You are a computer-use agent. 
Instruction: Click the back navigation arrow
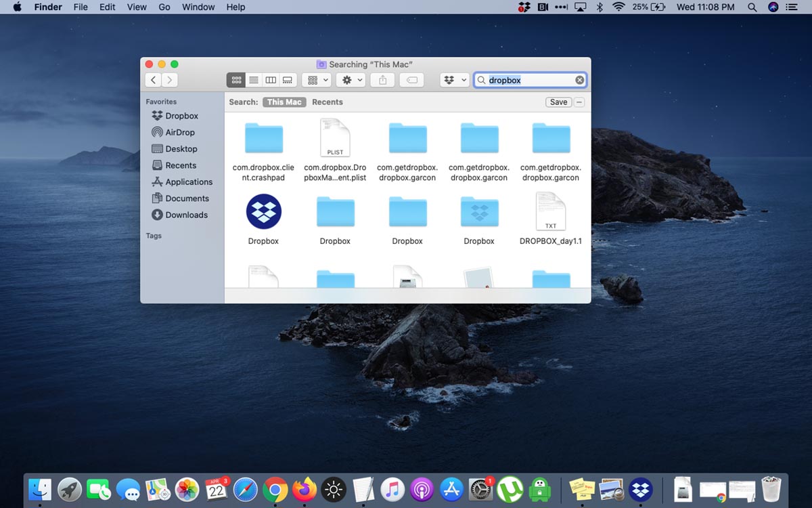(154, 80)
